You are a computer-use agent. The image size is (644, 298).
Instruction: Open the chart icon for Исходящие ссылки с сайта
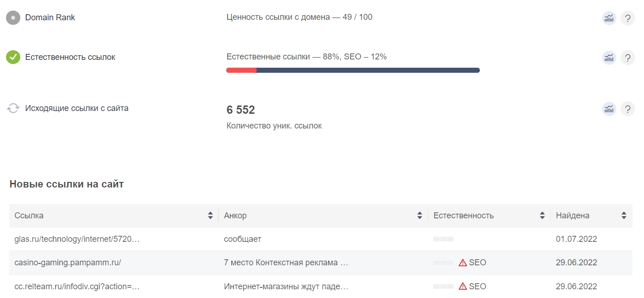pyautogui.click(x=609, y=109)
